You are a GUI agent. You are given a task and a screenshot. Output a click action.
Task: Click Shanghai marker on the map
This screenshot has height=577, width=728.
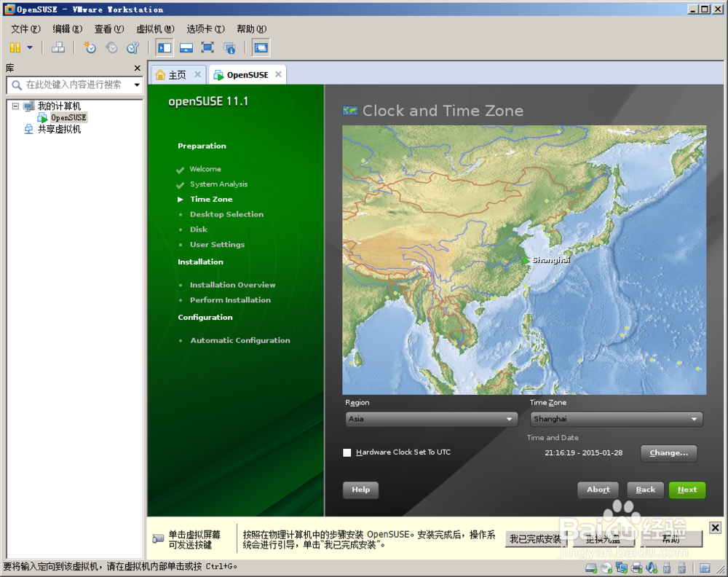pyautogui.click(x=525, y=260)
